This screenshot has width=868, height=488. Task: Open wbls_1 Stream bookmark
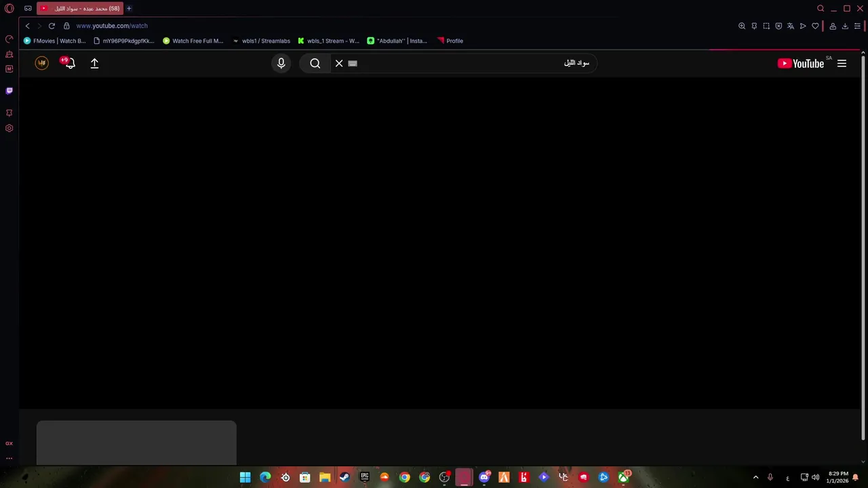328,41
